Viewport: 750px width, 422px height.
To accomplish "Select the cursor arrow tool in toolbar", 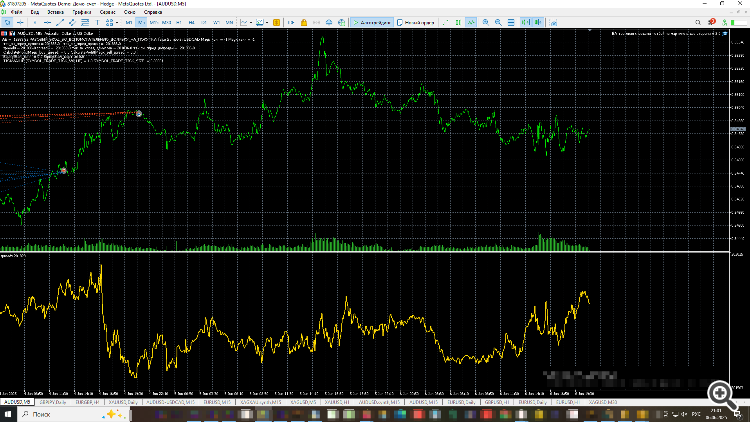I will tap(7, 22).
